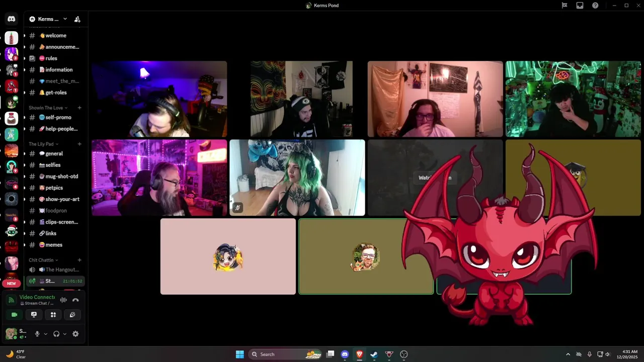Share your screen button
This screenshot has width=644, height=362.
coord(34,315)
